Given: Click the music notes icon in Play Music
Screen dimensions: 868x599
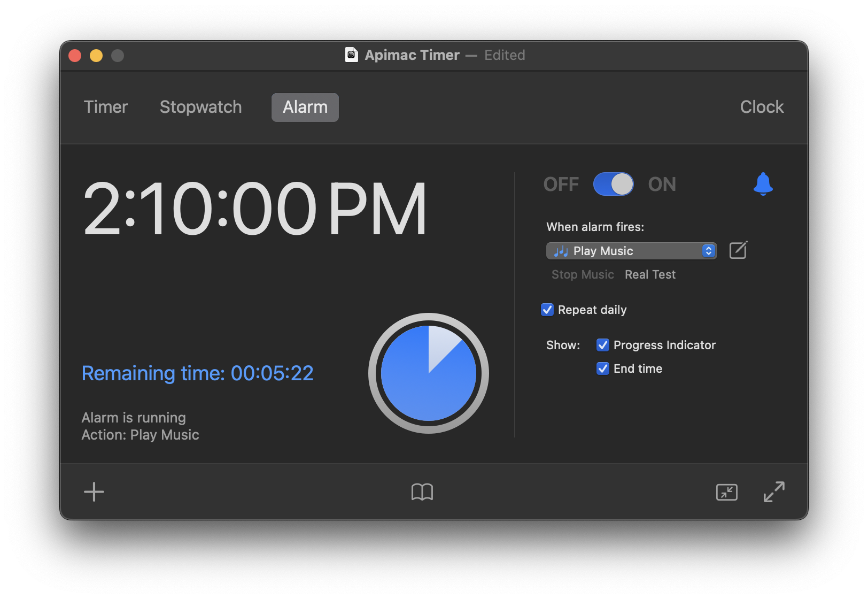Looking at the screenshot, I should coord(561,251).
